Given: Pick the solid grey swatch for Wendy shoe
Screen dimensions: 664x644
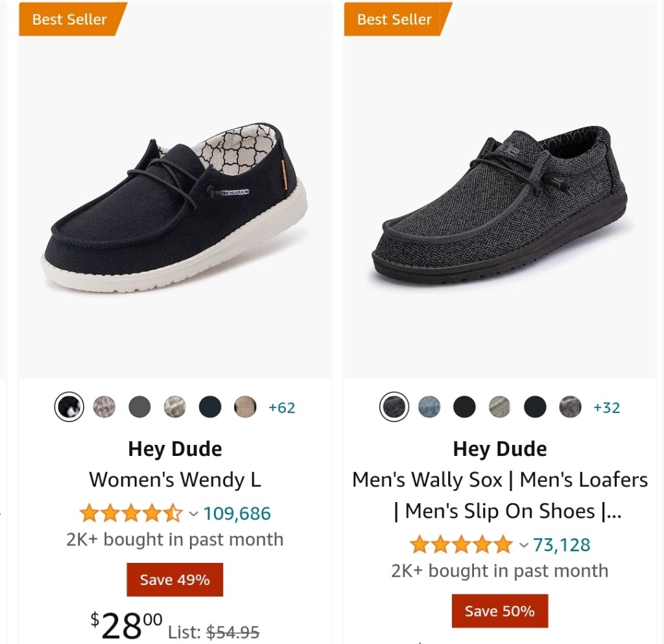Looking at the screenshot, I should tap(139, 407).
